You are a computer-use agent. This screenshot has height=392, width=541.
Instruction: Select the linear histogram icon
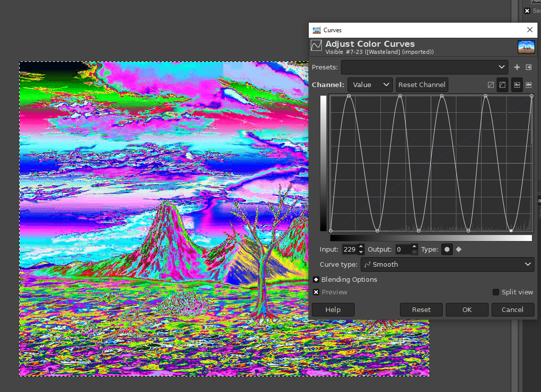[517, 85]
